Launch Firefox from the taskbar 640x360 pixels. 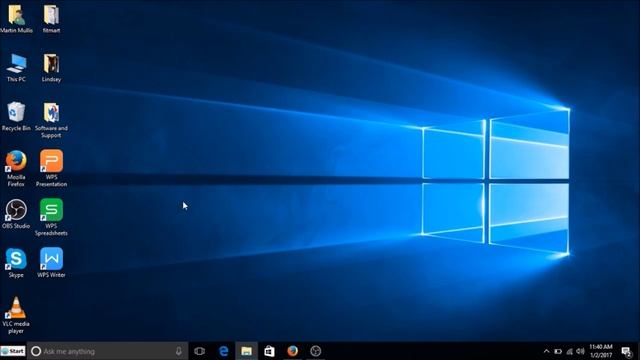click(292, 351)
